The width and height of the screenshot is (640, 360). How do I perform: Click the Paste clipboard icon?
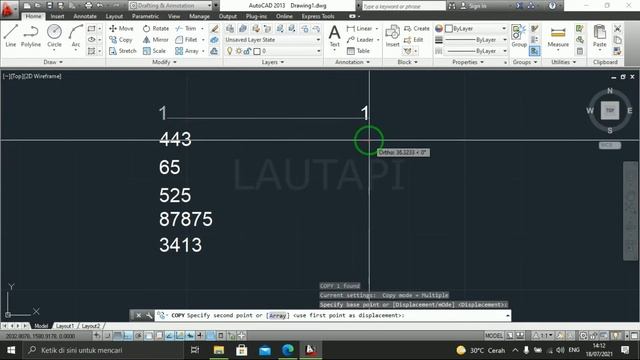tap(600, 36)
